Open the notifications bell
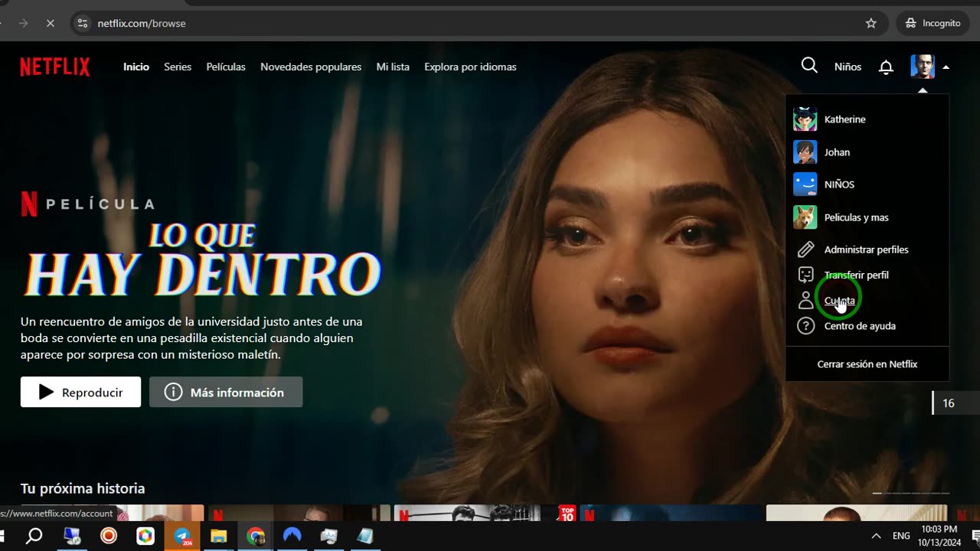980x551 pixels. tap(886, 67)
